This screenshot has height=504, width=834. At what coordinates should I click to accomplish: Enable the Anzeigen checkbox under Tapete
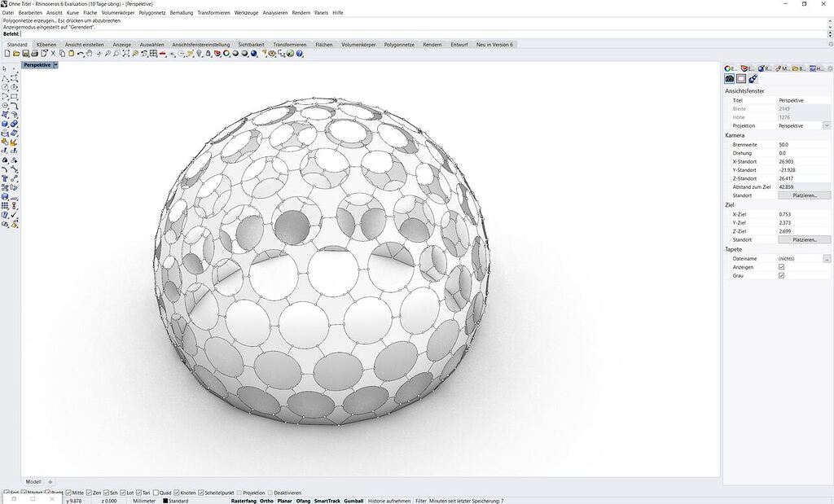pyautogui.click(x=781, y=267)
